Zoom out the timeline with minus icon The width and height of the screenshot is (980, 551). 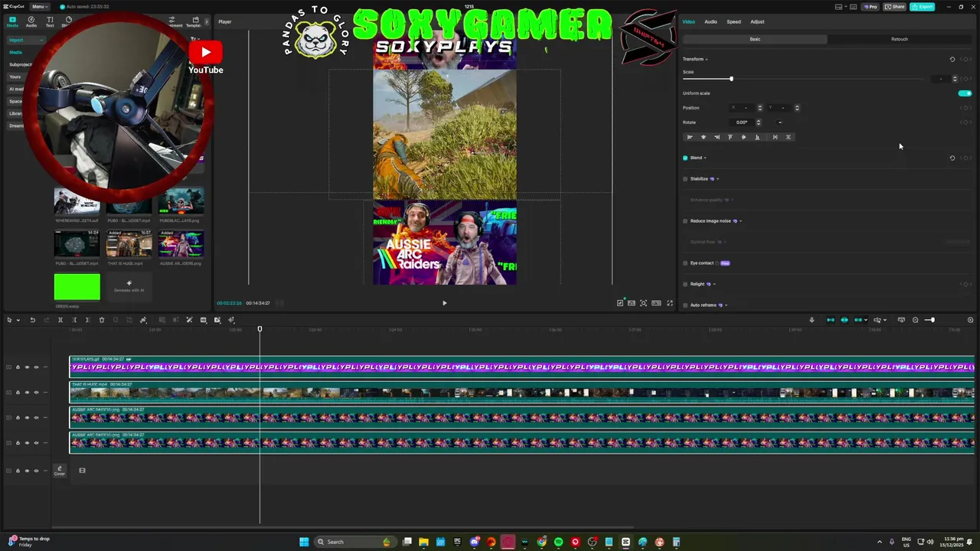(x=915, y=320)
